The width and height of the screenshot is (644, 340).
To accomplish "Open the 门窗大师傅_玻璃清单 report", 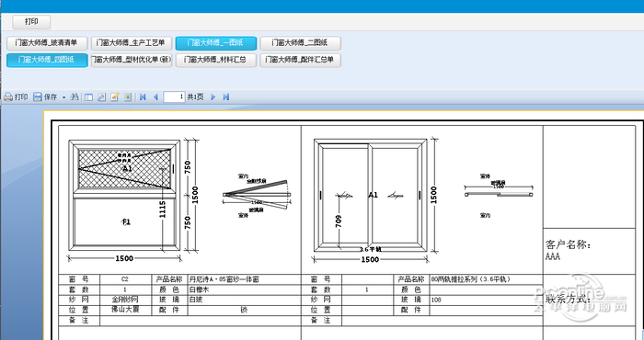I will 47,42.
